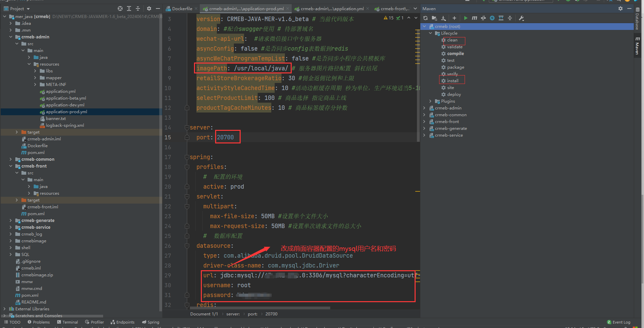
Task: Click the 15 warnings indicator
Action: pyautogui.click(x=388, y=18)
